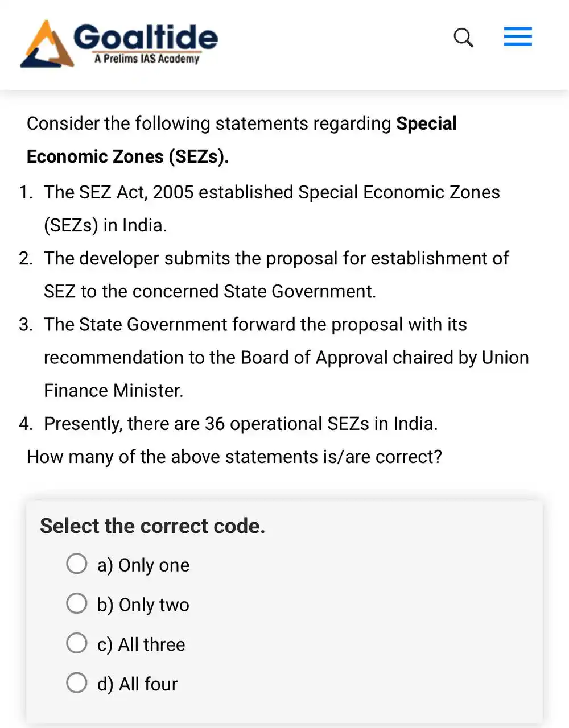This screenshot has height=728, width=569.
Task: Select radio button for 'Only two'
Action: coord(77,603)
